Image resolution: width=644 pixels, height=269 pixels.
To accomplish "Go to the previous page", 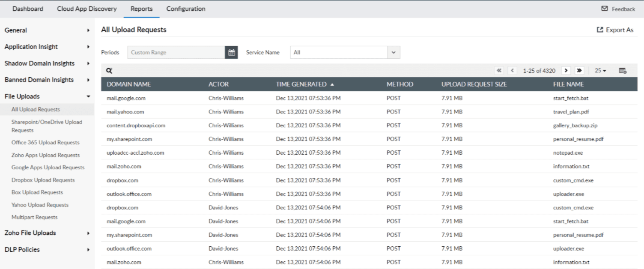I will pos(512,70).
